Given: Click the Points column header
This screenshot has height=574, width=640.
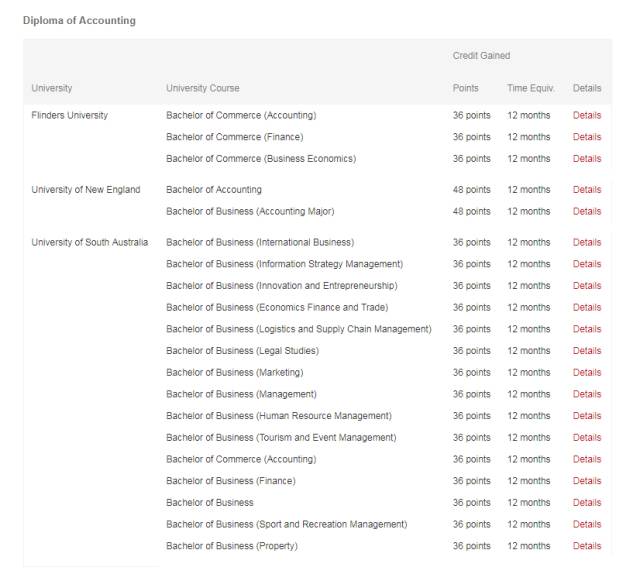Looking at the screenshot, I should pyautogui.click(x=465, y=88).
